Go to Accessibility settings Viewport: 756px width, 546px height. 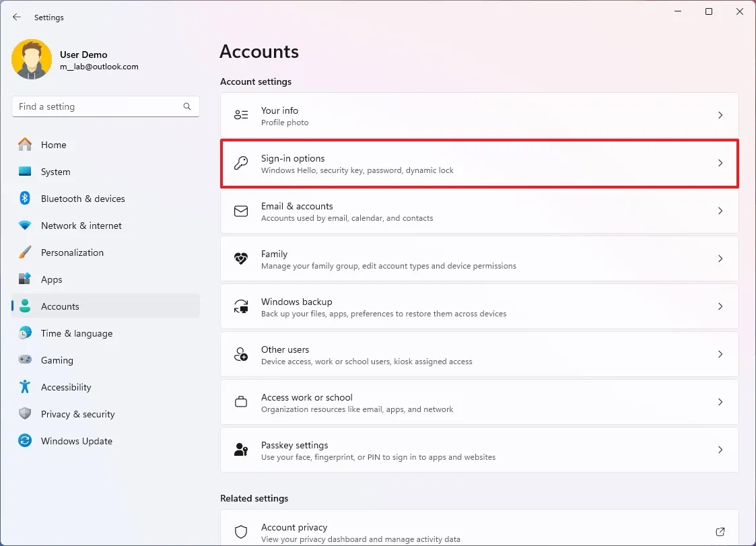[67, 387]
